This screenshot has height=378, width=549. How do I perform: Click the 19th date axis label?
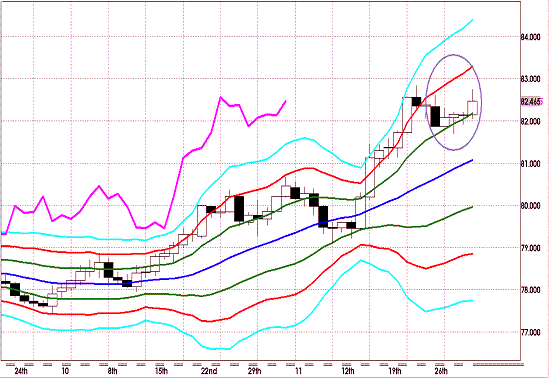coord(394,371)
